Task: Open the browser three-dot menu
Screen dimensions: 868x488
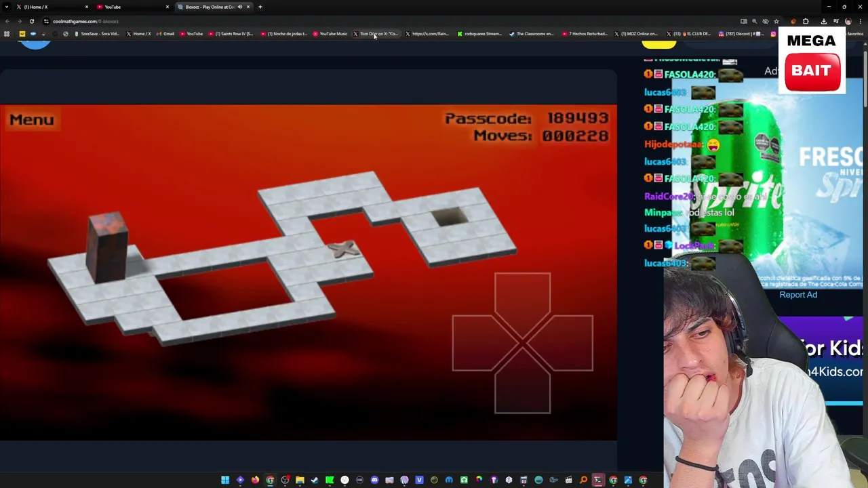Action: 861,21
